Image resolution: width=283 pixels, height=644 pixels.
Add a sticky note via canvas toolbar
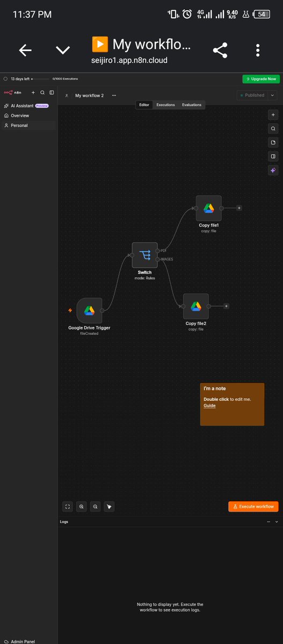click(x=273, y=143)
